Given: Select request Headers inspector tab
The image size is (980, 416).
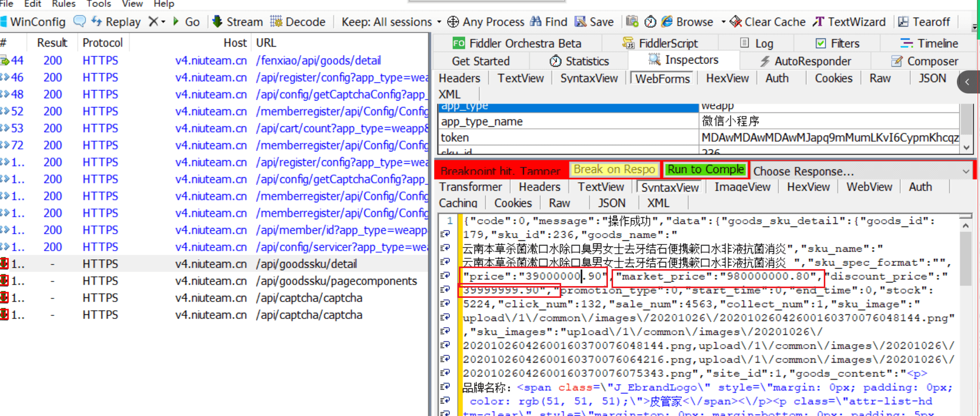Looking at the screenshot, I should pyautogui.click(x=459, y=78).
